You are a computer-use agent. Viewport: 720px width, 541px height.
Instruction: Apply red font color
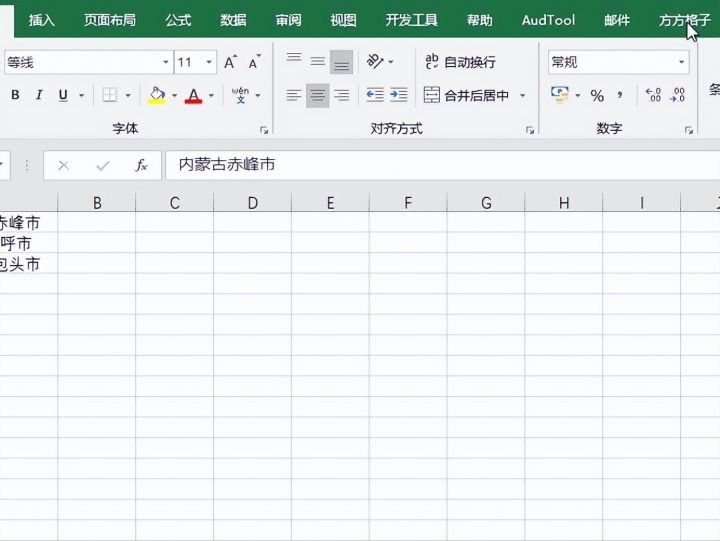[193, 95]
